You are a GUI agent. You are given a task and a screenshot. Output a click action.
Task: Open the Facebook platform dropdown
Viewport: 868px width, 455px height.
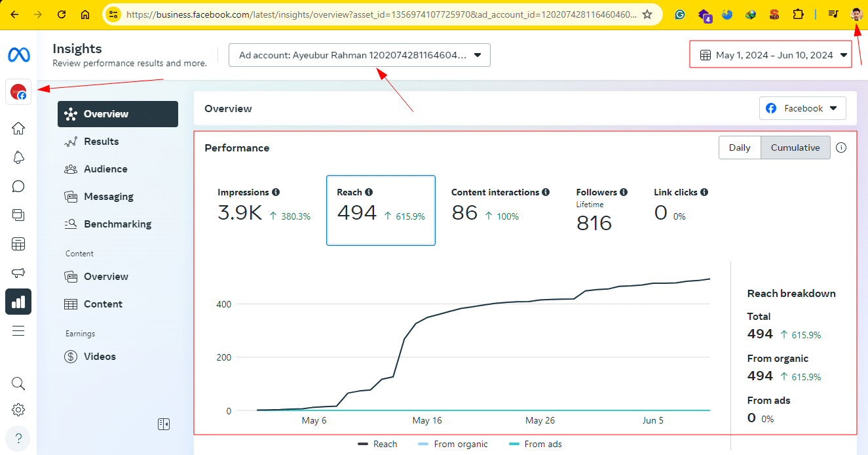coord(802,108)
